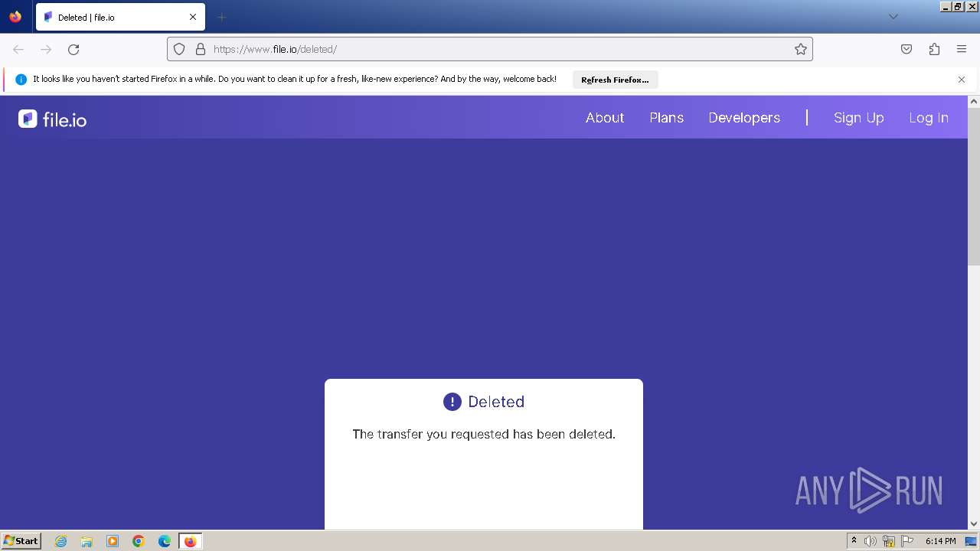Go back one page
This screenshot has width=980, height=551.
(18, 49)
